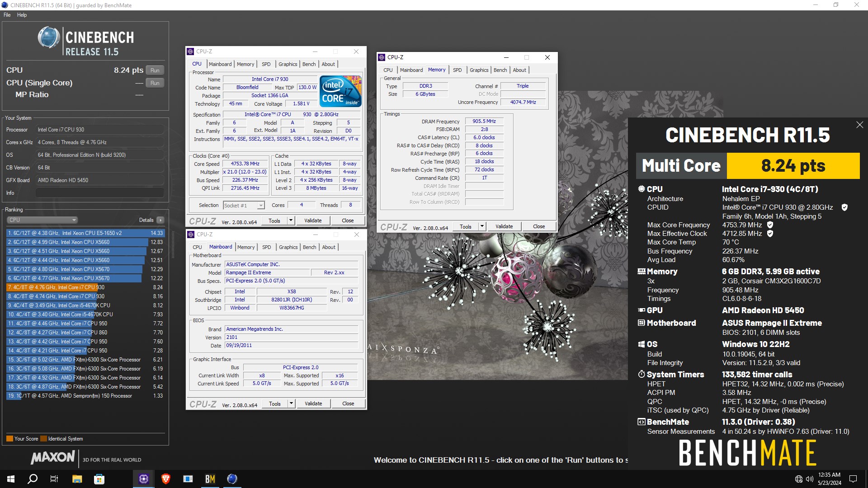The width and height of the screenshot is (868, 488).
Task: Select ranking row AMD Sempron 150 Processor
Action: 86,396
